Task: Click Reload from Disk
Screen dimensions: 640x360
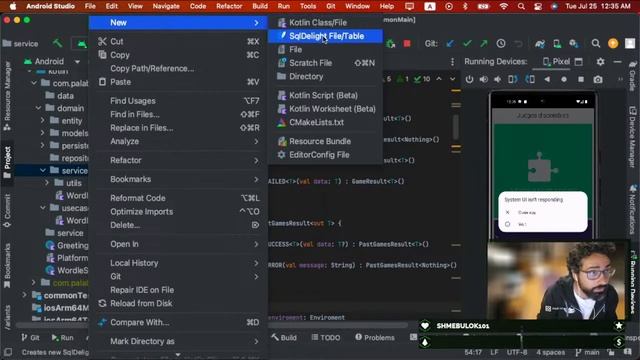Action: pyautogui.click(x=178, y=303)
